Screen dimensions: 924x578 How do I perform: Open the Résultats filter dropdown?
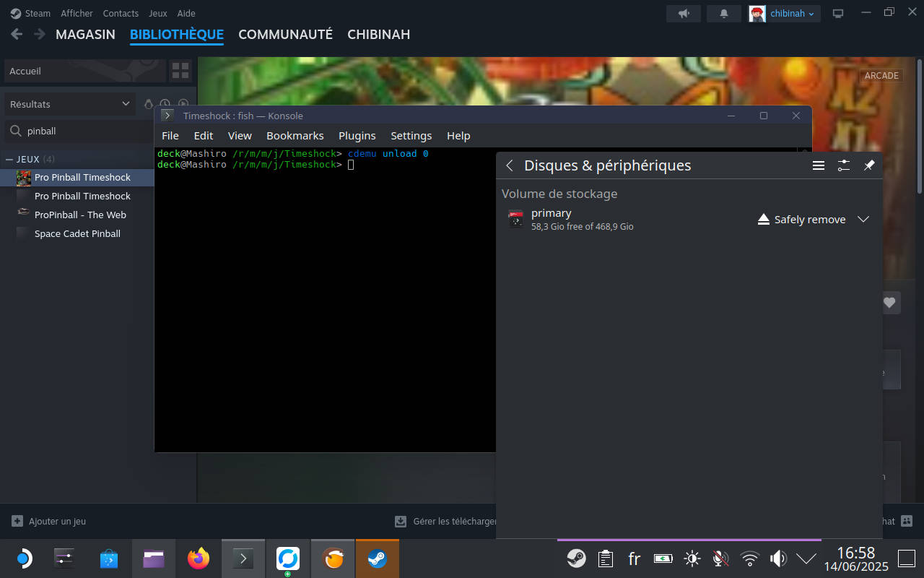point(70,104)
